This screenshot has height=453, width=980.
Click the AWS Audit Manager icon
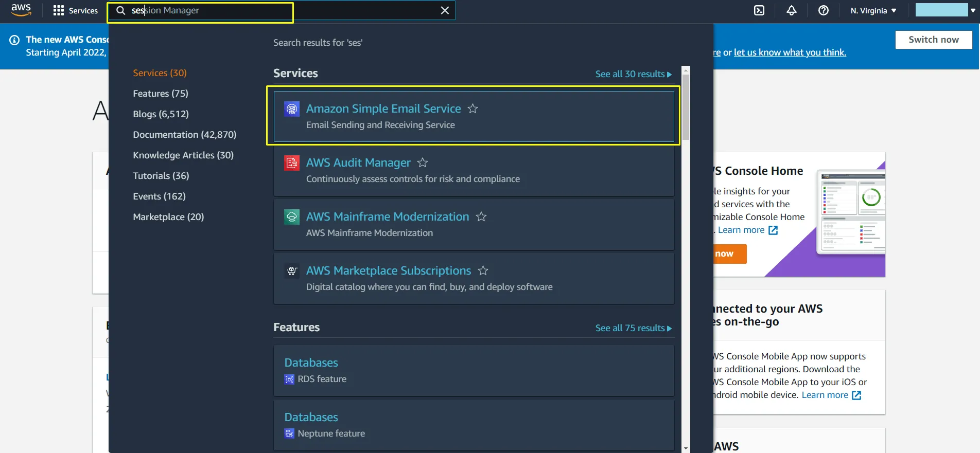coord(292,163)
